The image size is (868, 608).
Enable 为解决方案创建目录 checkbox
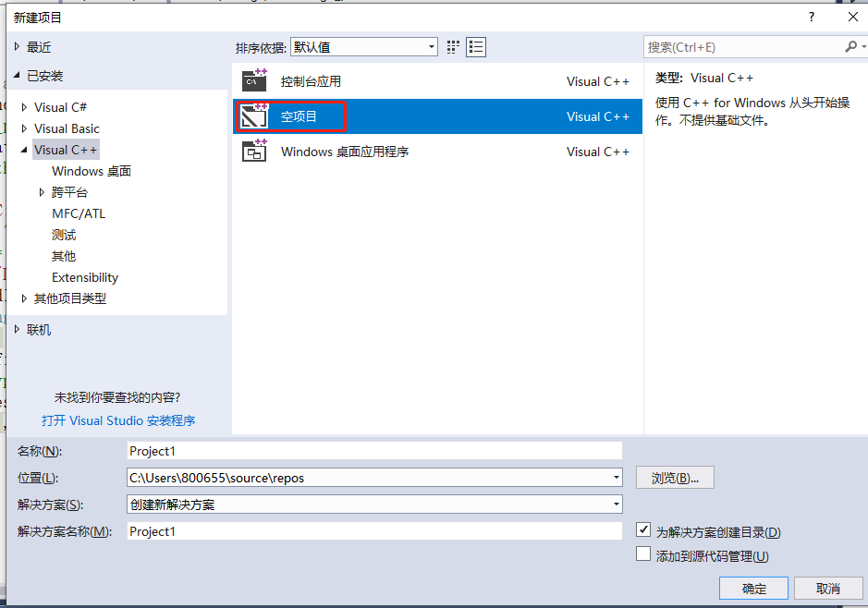pos(643,529)
